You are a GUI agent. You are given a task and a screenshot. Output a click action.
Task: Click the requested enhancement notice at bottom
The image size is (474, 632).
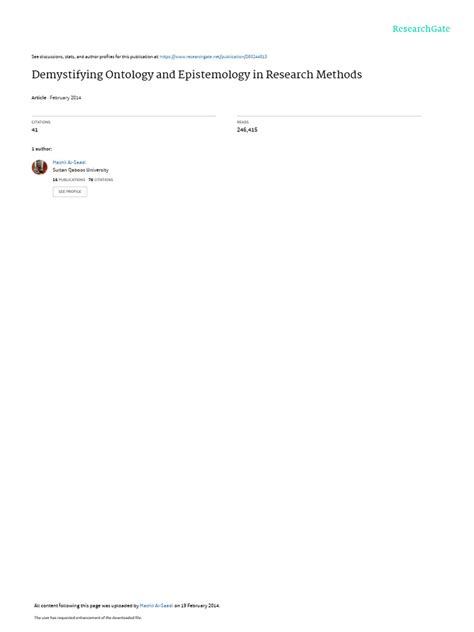coord(88,617)
